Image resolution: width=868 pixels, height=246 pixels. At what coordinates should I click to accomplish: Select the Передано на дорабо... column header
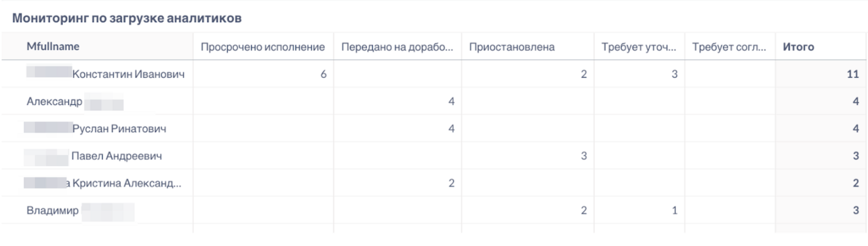397,47
